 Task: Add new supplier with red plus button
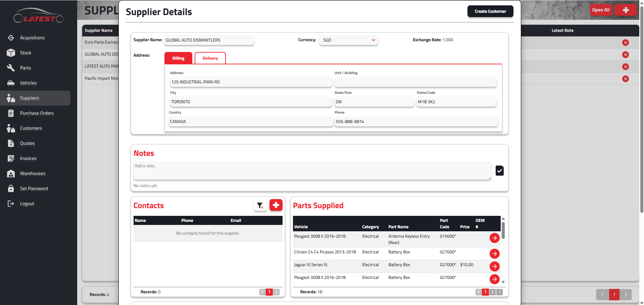point(626,10)
